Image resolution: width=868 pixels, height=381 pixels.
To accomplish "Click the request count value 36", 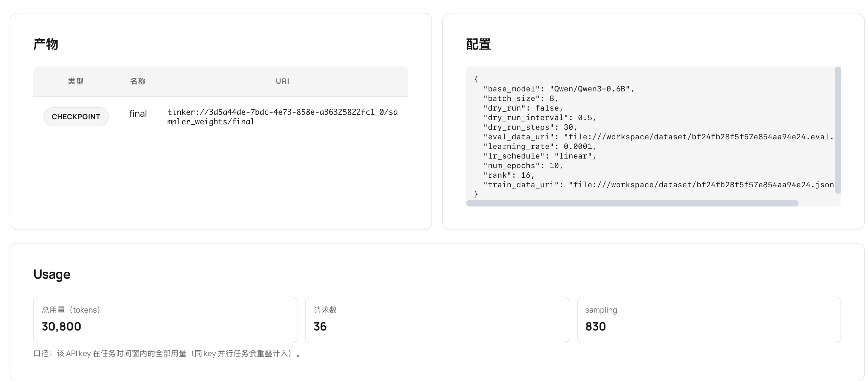I will (x=320, y=326).
